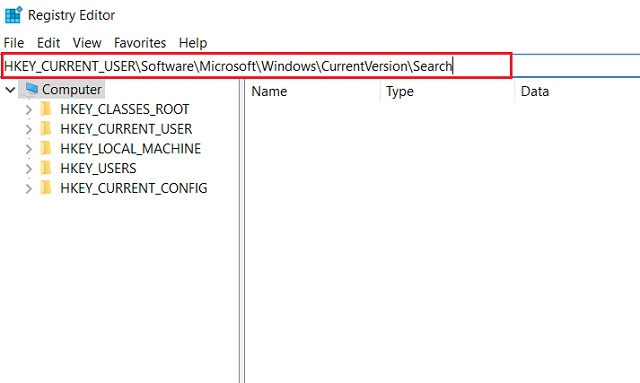Select HKEY_CURRENT_CONFIG label in tree
Viewport: 640px width, 383px height.
coord(134,188)
